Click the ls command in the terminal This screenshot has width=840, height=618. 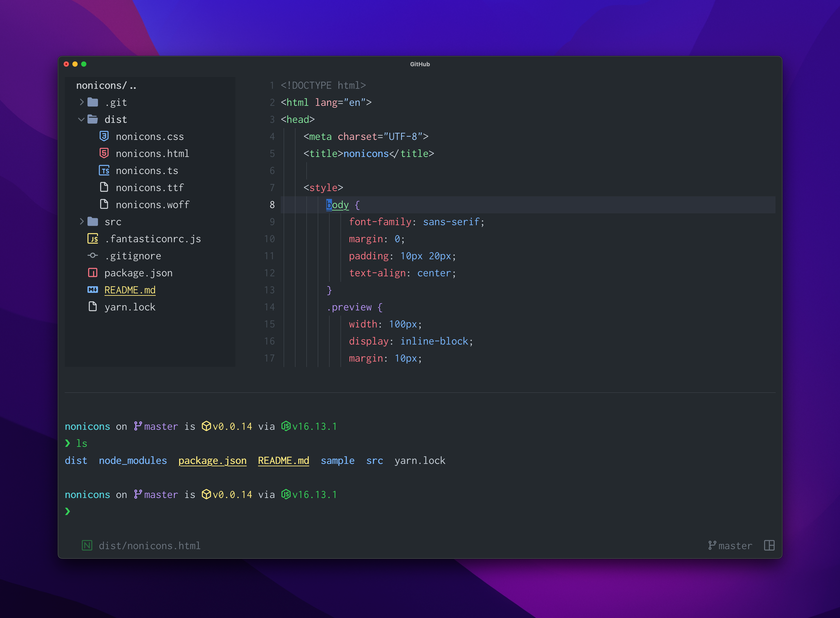[82, 443]
